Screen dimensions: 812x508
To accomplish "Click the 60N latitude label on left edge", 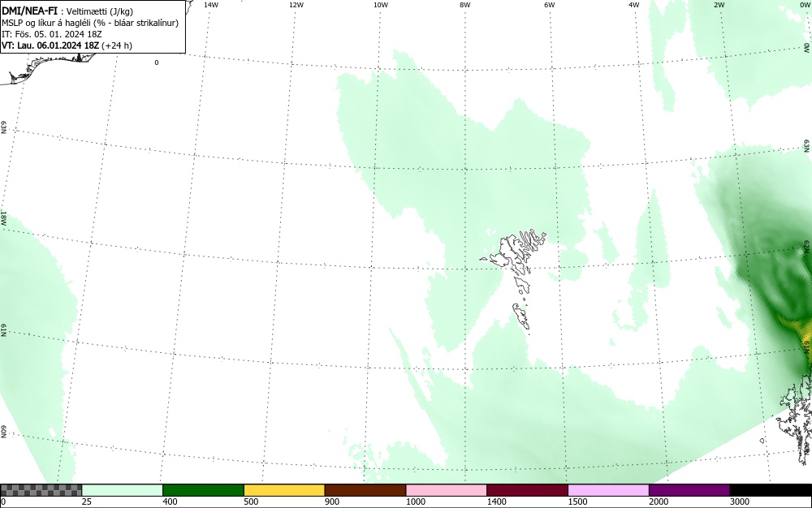I will coord(3,432).
